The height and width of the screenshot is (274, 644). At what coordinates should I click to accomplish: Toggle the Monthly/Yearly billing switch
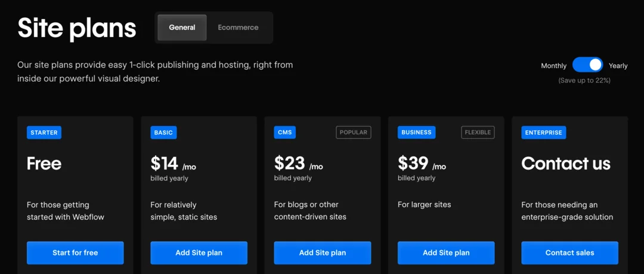[587, 65]
